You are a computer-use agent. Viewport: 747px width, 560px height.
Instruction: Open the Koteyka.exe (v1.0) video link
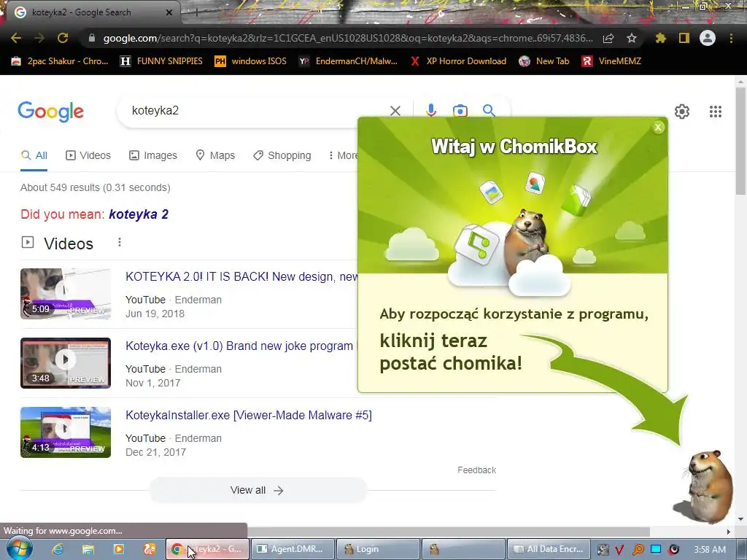239,346
